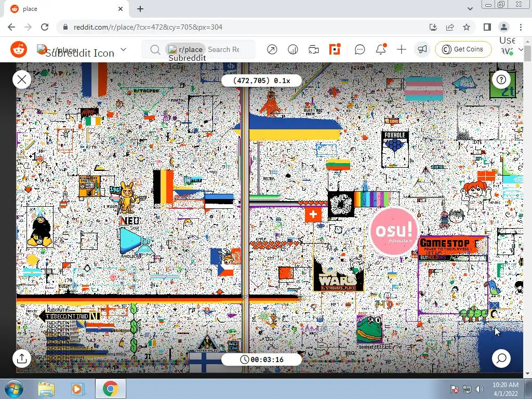The width and height of the screenshot is (532, 399).
Task: Click the install app icon in address bar
Action: (433, 27)
